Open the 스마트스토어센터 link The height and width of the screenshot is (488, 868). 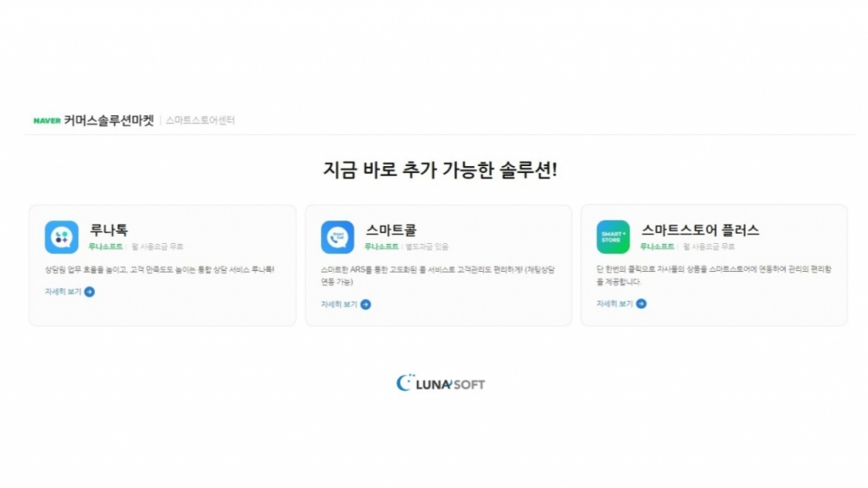click(200, 120)
